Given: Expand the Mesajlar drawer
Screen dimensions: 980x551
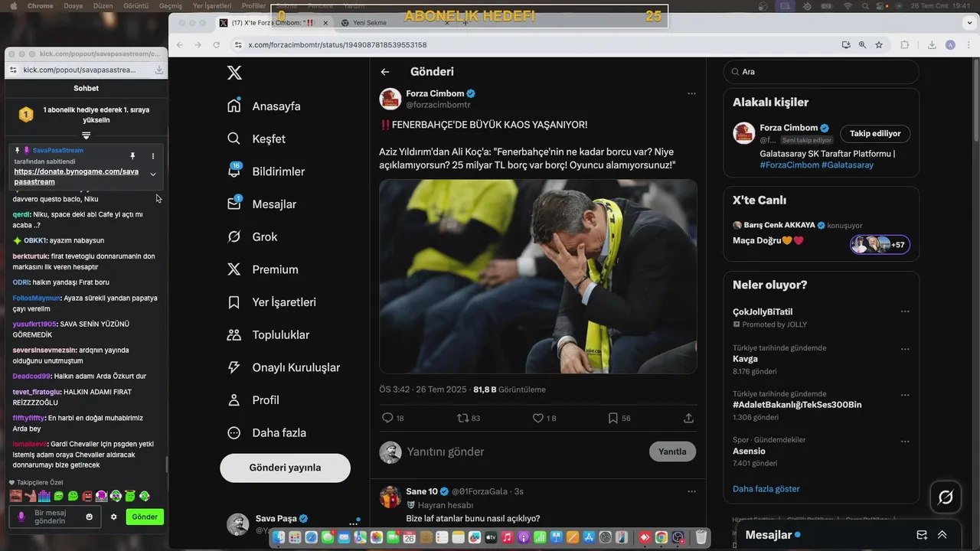Looking at the screenshot, I should pyautogui.click(x=942, y=535).
